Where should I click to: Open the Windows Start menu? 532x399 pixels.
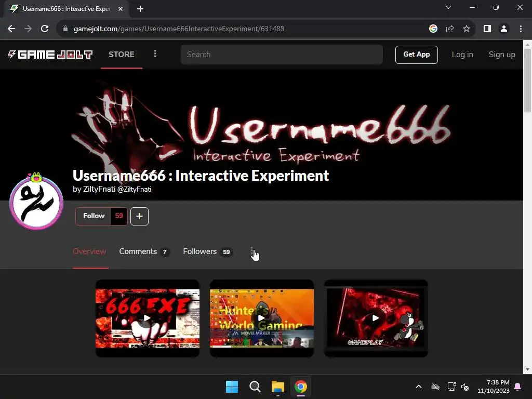232,387
